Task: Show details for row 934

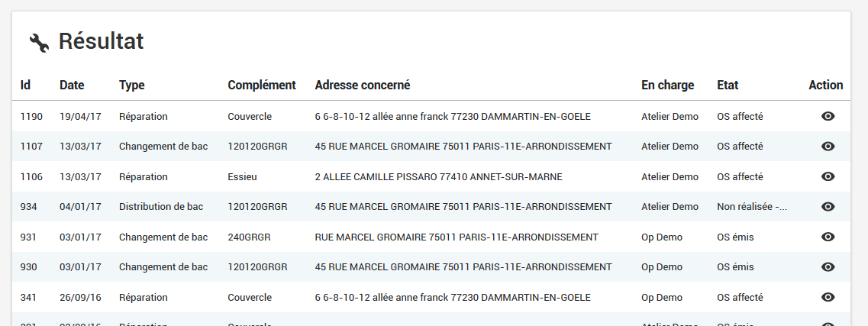Action: [x=828, y=207]
